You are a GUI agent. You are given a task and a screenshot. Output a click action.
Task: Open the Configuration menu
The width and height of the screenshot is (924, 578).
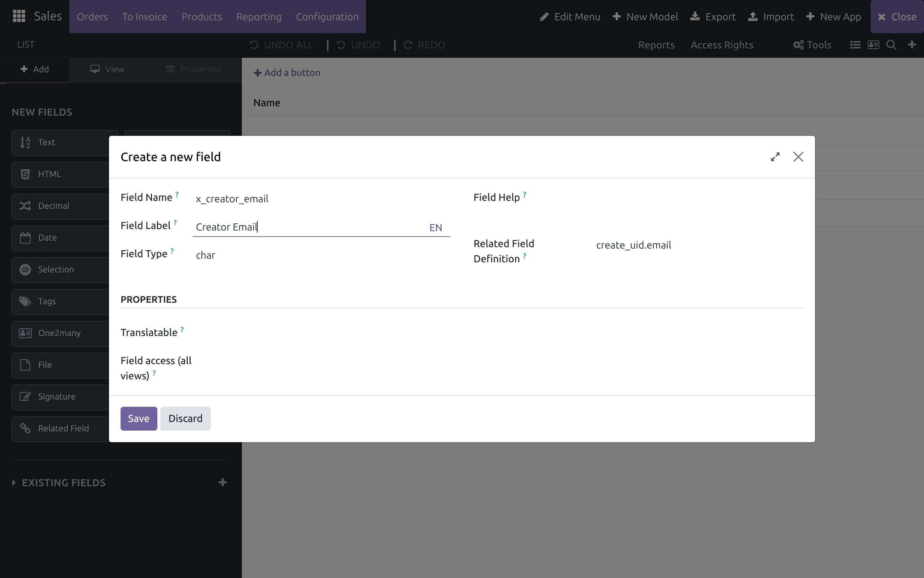(x=327, y=17)
